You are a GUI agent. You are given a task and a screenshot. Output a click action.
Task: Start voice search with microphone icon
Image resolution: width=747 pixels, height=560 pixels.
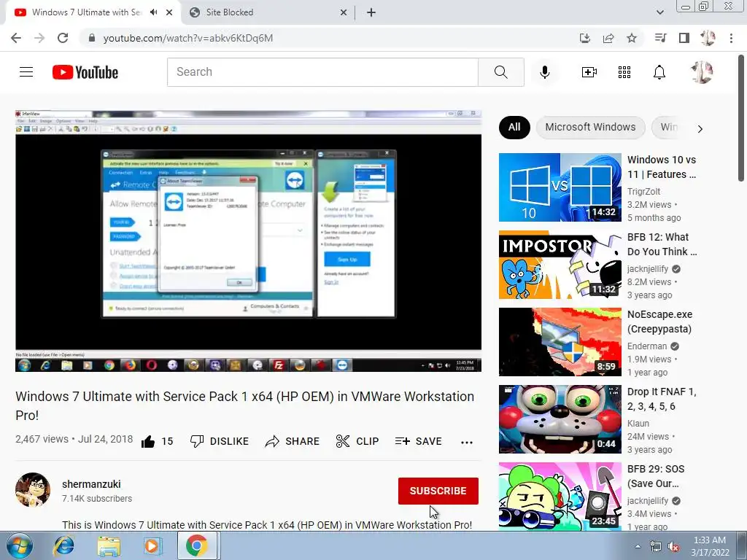pyautogui.click(x=544, y=72)
